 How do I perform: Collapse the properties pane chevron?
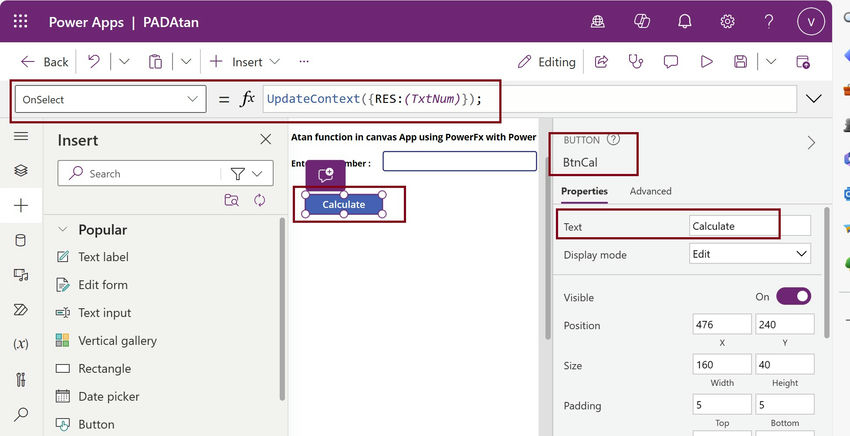pyautogui.click(x=811, y=142)
